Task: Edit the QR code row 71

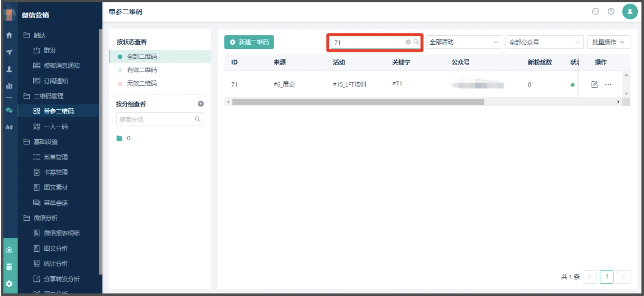Action: (x=594, y=84)
